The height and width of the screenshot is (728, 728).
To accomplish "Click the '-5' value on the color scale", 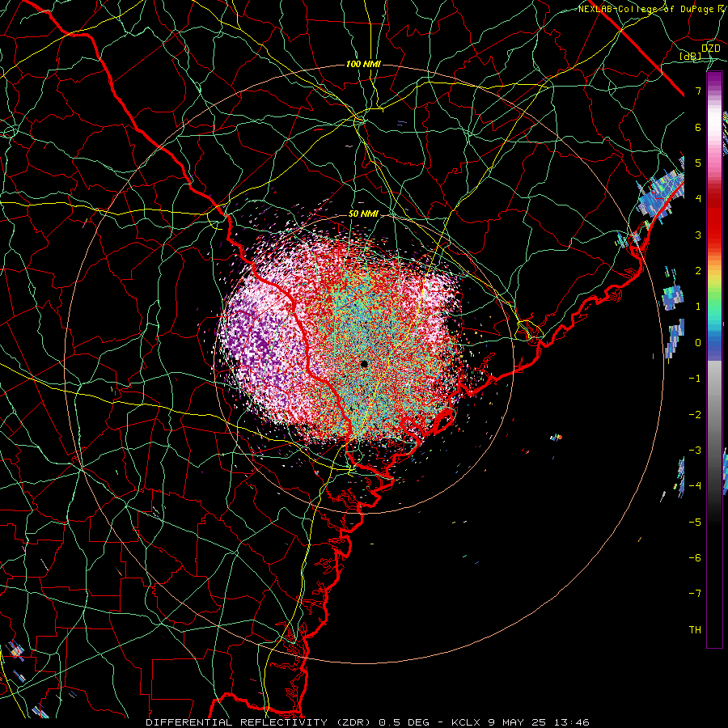I will click(x=695, y=523).
